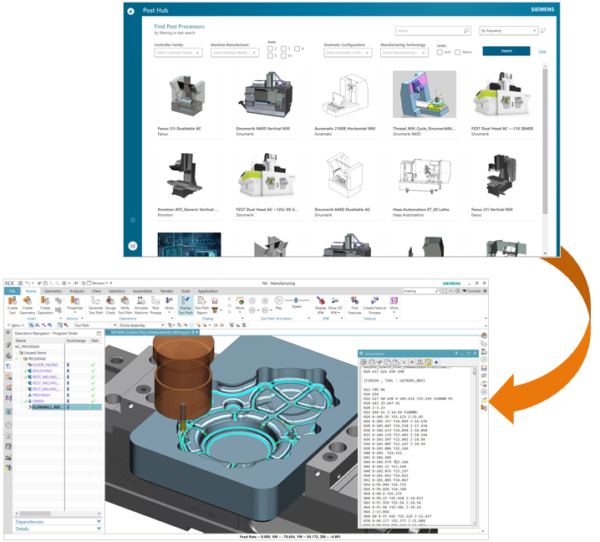Switch to the Assemblies ribbon tab
Viewport: 600px width, 542px height.
[142, 291]
